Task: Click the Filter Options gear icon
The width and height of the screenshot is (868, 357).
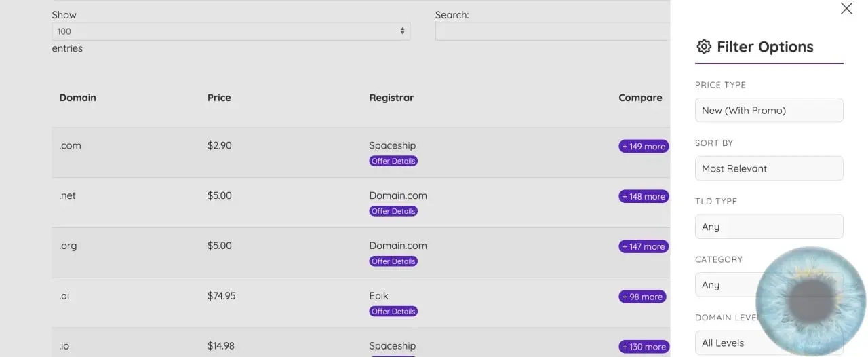Action: point(704,47)
